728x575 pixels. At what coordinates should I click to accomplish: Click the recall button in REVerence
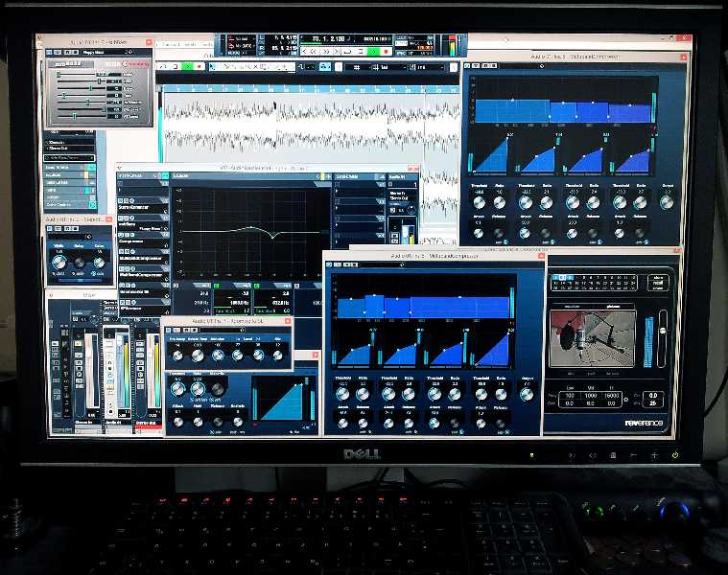[x=658, y=283]
